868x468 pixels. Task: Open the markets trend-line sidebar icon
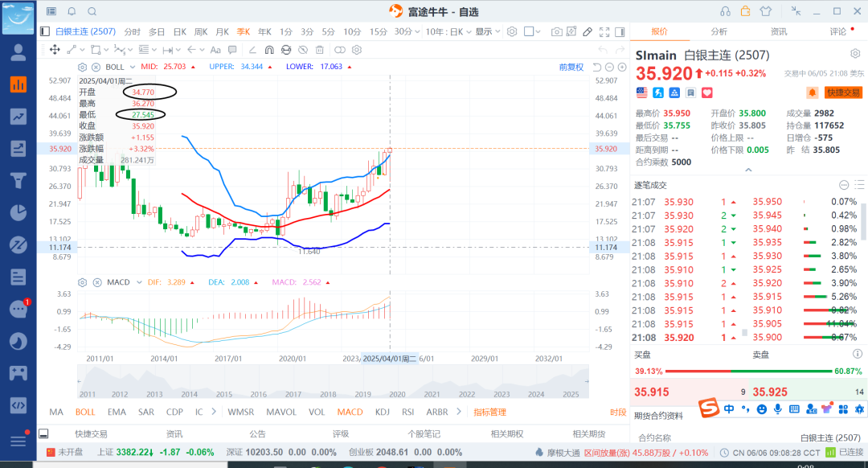click(x=18, y=117)
